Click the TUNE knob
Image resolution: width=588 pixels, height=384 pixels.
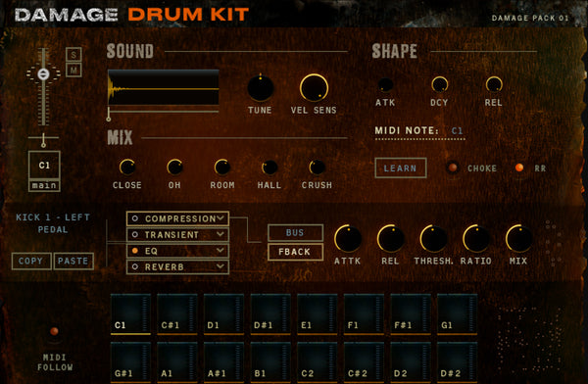tap(261, 88)
